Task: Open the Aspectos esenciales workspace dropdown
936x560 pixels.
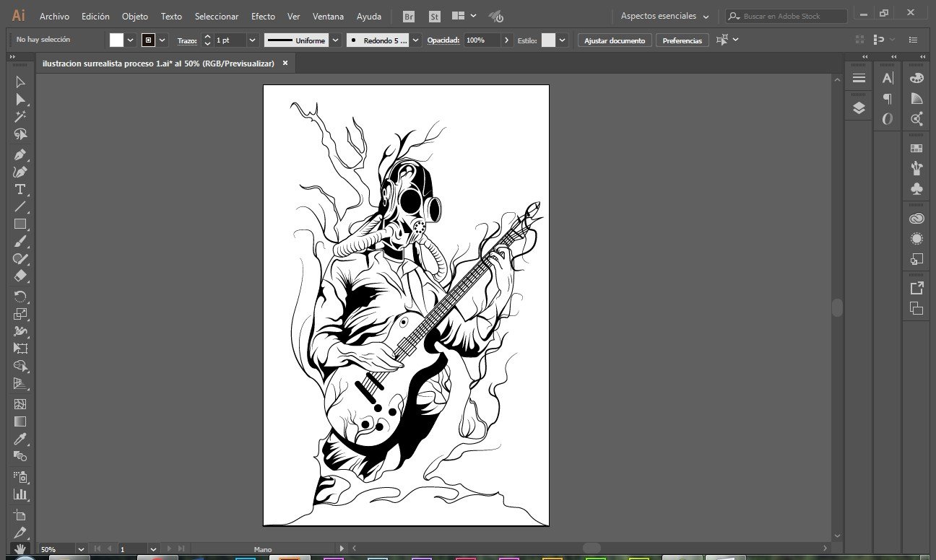Action: 665,16
